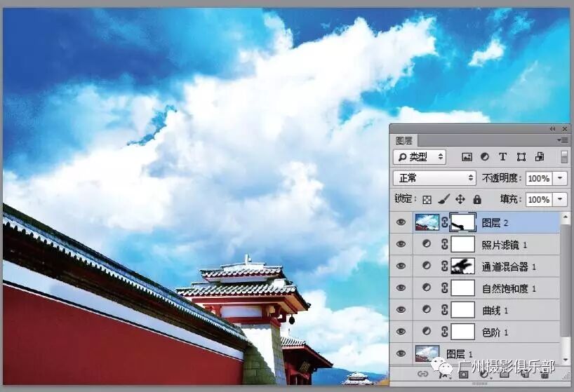Click mask link chain on 色阶 1

[444, 332]
